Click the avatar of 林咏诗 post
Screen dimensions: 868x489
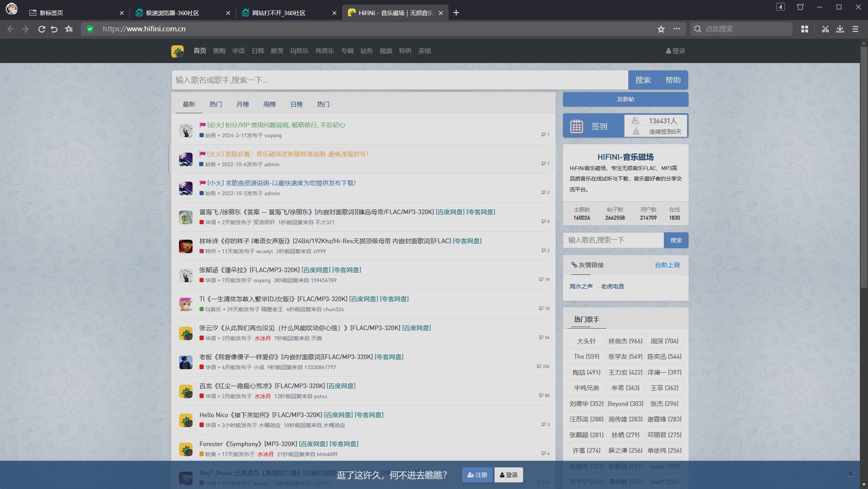coord(186,246)
